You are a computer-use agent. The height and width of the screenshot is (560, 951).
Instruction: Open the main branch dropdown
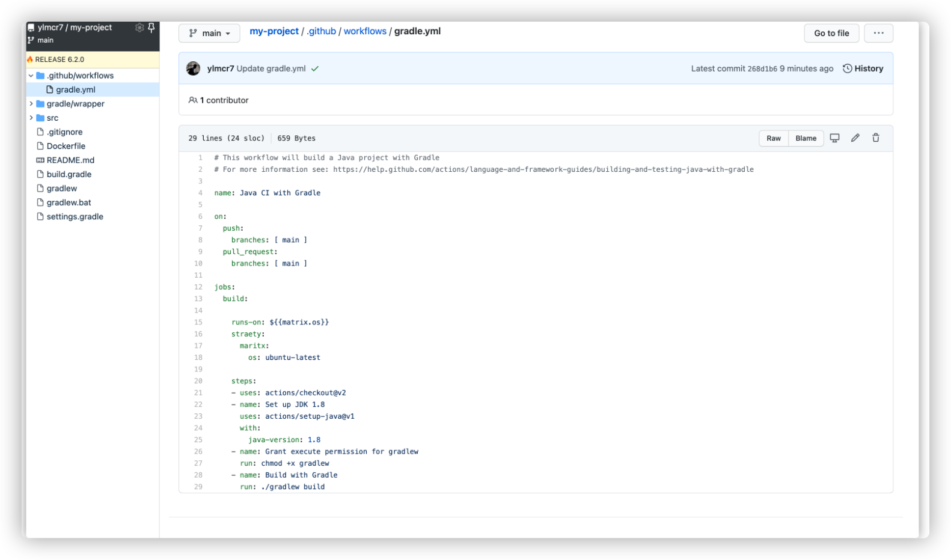(209, 33)
